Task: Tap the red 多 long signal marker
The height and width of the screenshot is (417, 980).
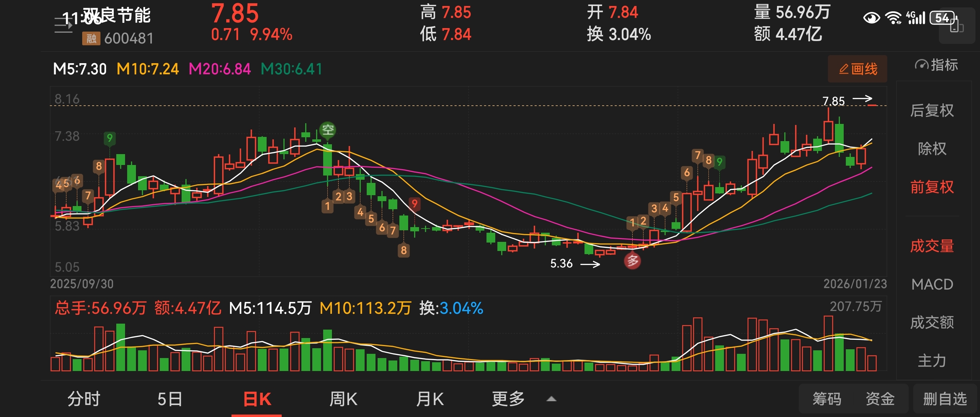Action: [632, 261]
